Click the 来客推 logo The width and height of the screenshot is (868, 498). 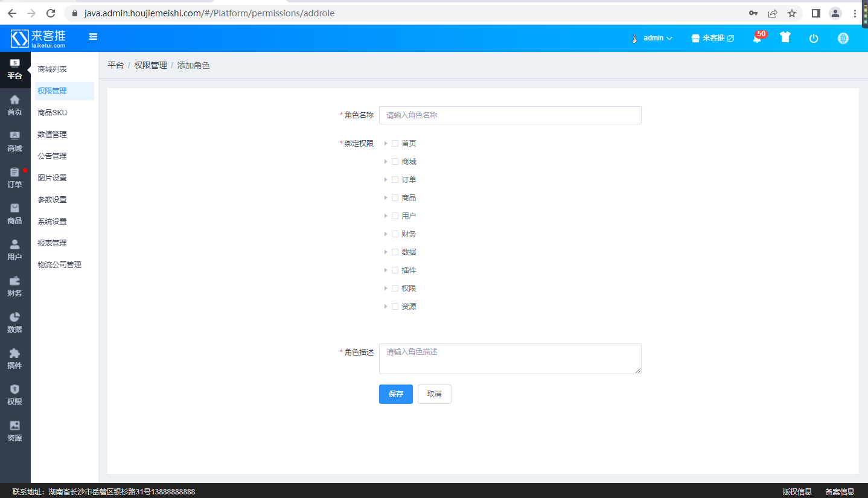(x=38, y=38)
